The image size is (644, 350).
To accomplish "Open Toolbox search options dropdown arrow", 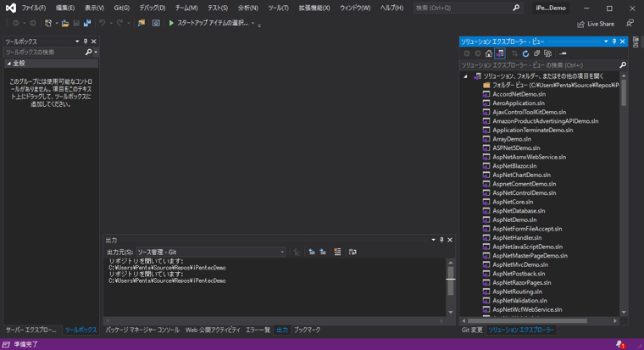I will tap(96, 53).
